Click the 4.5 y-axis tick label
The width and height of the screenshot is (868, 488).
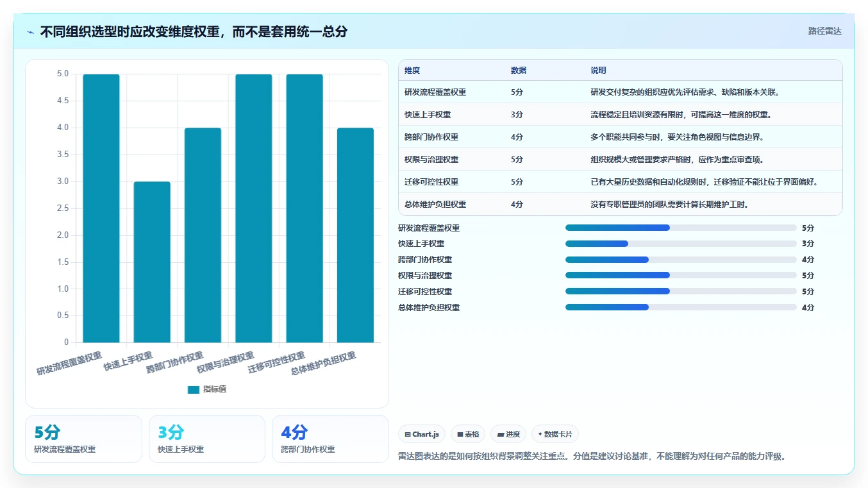[63, 101]
